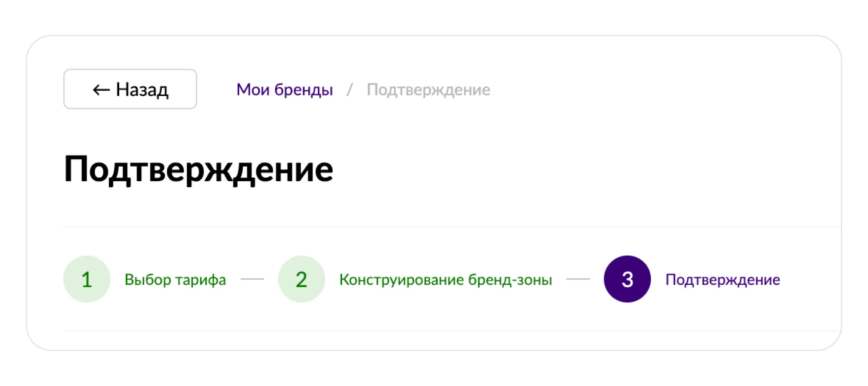868x386 pixels.
Task: Click the breadcrumb slash separator
Action: coord(350,90)
